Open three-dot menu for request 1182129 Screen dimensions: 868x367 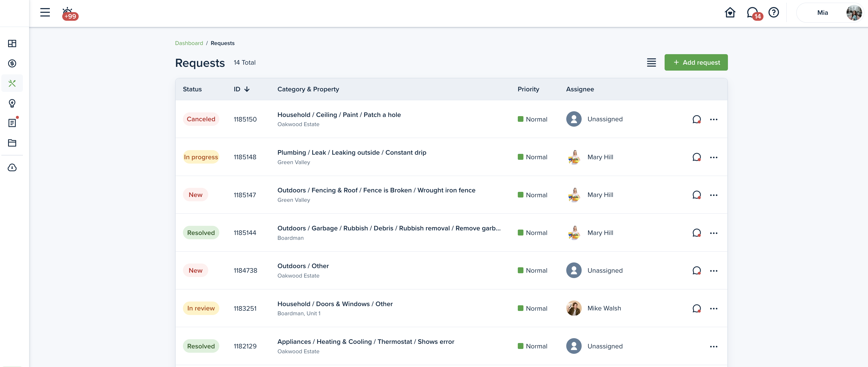point(713,347)
